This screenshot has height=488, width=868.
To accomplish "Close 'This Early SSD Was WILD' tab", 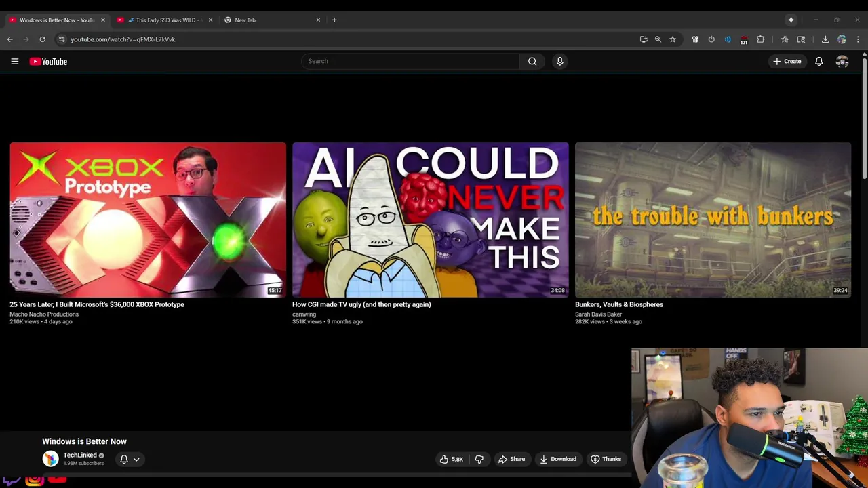I will (x=210, y=20).
